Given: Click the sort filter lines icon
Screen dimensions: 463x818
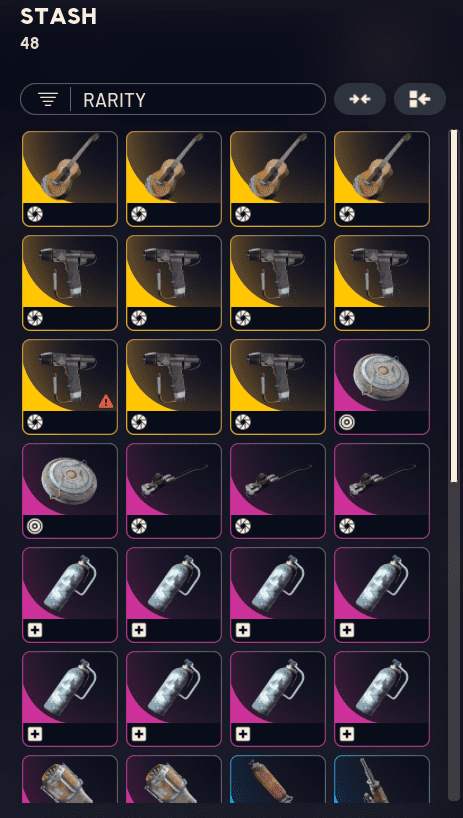Looking at the screenshot, I should [48, 99].
